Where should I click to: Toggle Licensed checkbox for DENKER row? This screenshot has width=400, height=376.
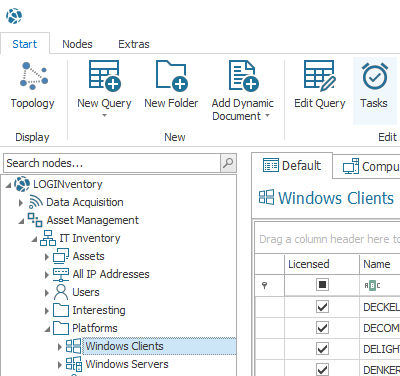click(x=322, y=369)
